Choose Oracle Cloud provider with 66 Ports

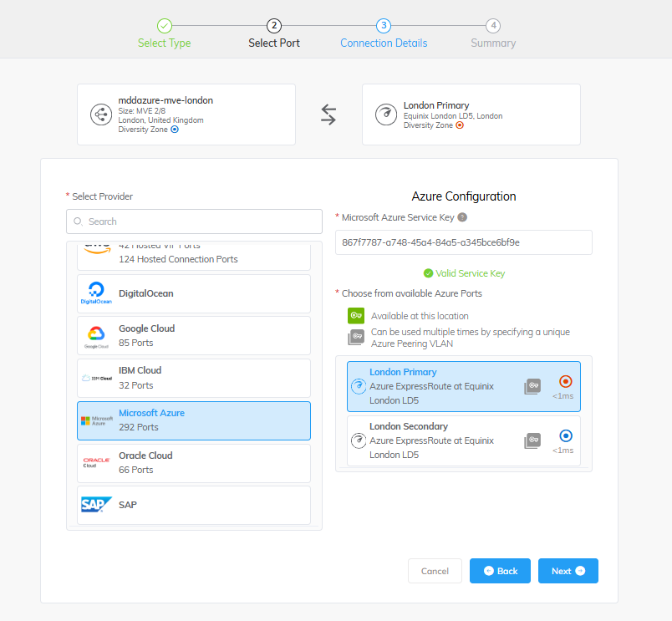194,463
